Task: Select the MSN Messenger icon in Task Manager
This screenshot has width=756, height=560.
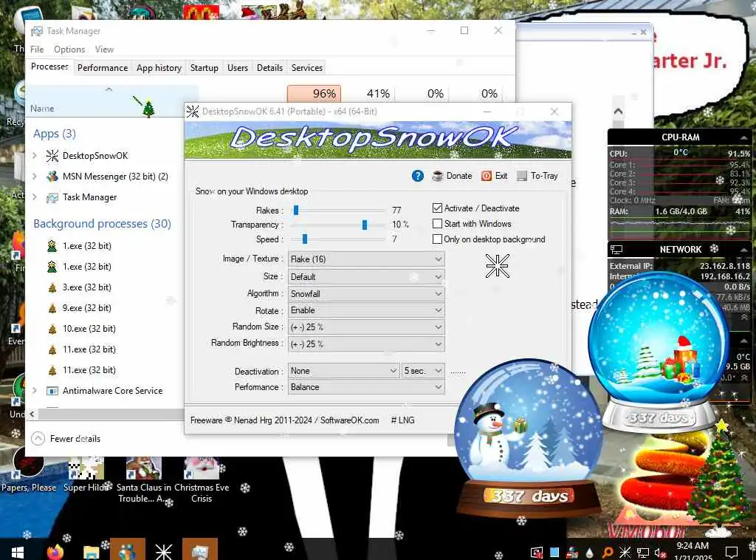Action: click(52, 177)
